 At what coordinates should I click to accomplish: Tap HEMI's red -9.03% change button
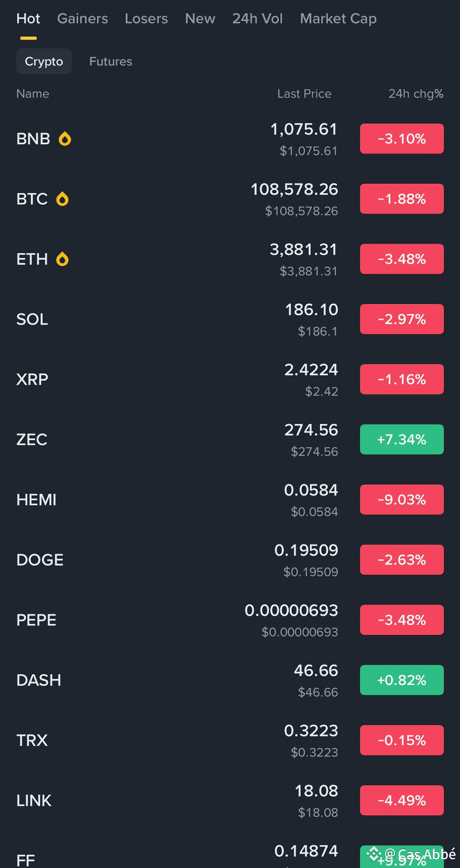coord(402,499)
